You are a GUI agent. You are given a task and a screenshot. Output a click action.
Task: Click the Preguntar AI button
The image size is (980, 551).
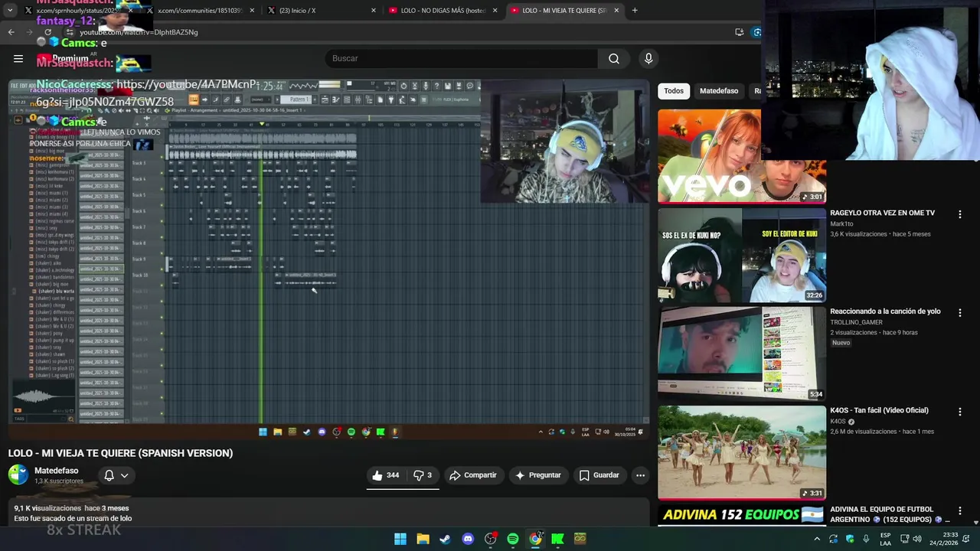coord(538,475)
